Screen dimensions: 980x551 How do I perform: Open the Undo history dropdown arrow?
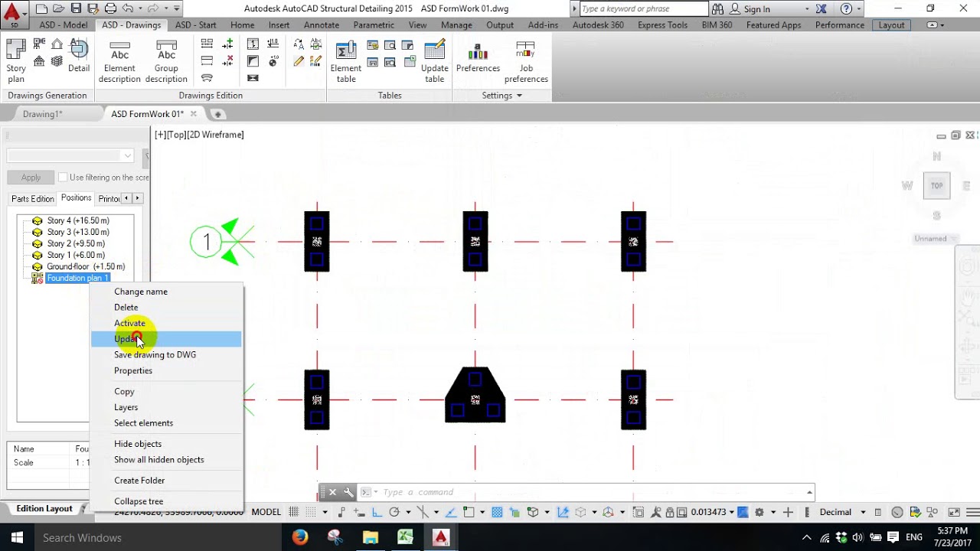142,8
